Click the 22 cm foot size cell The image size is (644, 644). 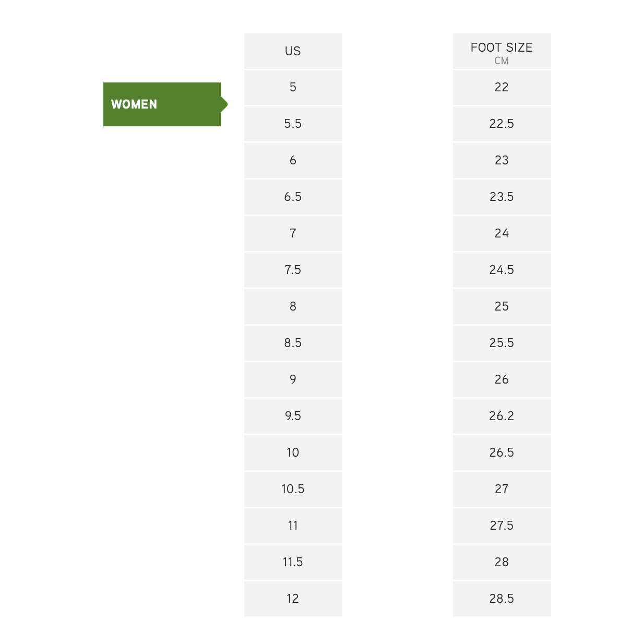pyautogui.click(x=502, y=87)
